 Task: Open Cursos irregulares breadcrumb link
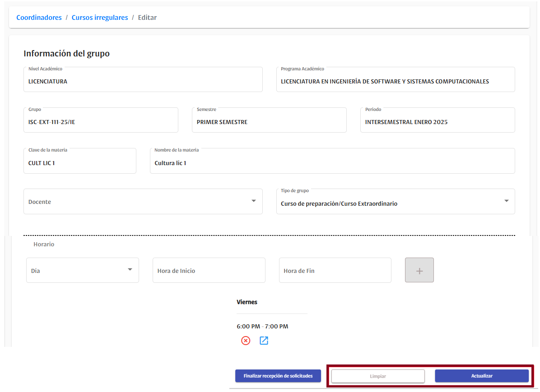[x=99, y=18]
